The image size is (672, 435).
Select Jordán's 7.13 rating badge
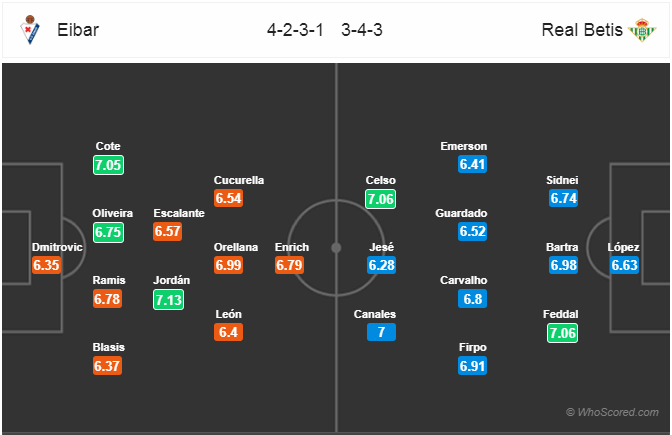coord(168,300)
